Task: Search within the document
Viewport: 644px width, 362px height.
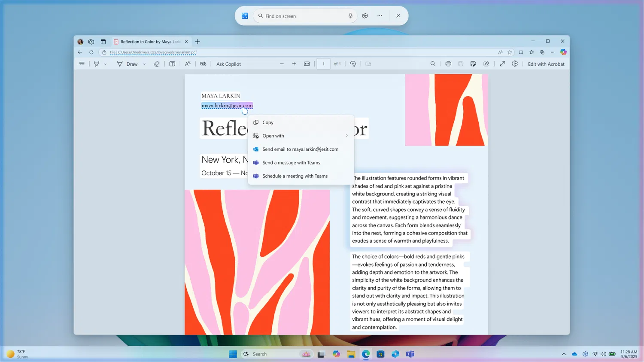Action: tap(433, 64)
